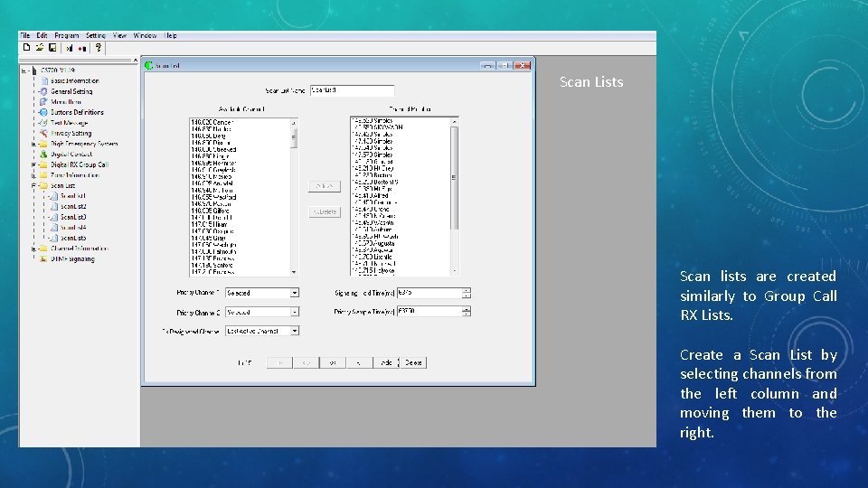868x488 pixels.
Task: Expand the Zone Information folder
Action: [x=33, y=175]
